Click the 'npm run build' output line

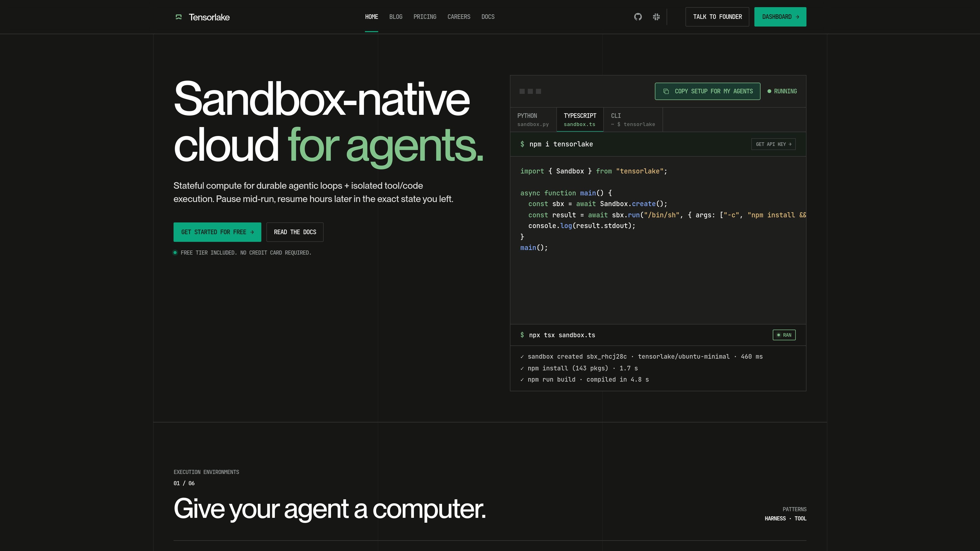[x=584, y=380]
